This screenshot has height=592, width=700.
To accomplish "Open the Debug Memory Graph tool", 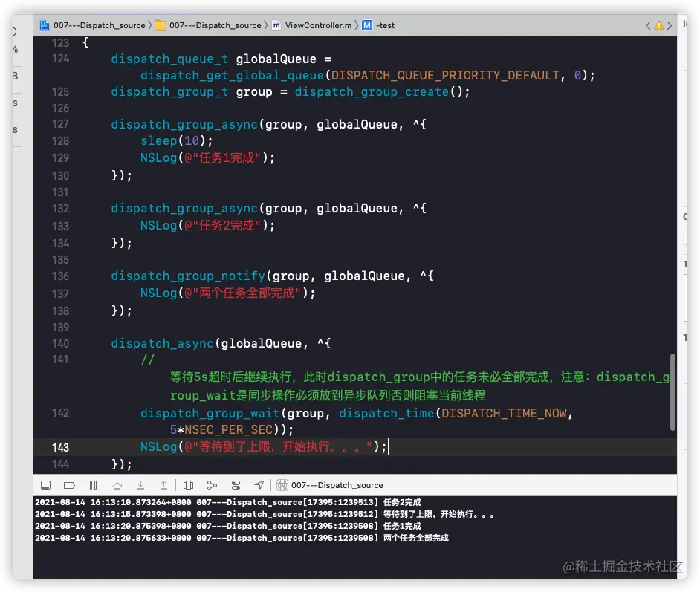I will (x=212, y=485).
